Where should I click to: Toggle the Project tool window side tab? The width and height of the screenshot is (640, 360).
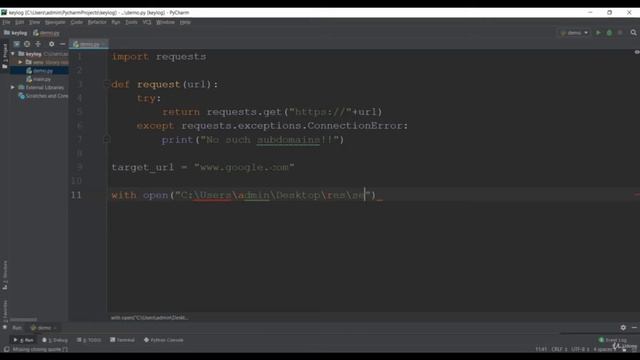point(5,56)
